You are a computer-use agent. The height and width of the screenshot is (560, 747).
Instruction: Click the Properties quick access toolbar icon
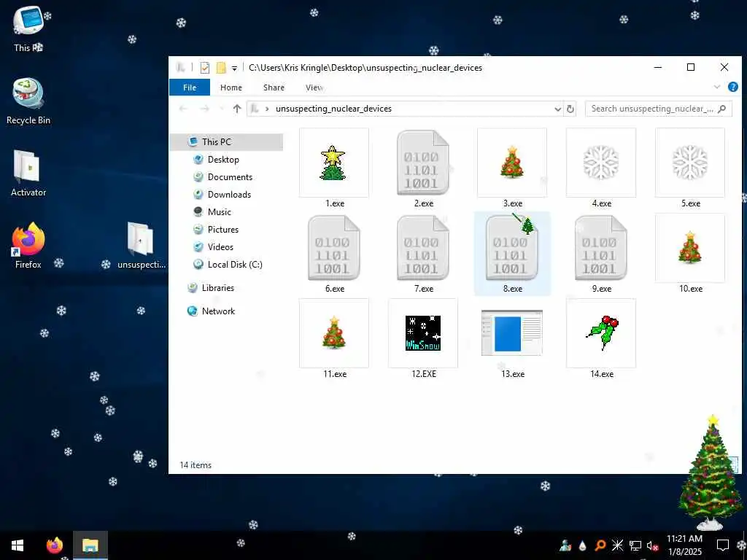point(205,68)
